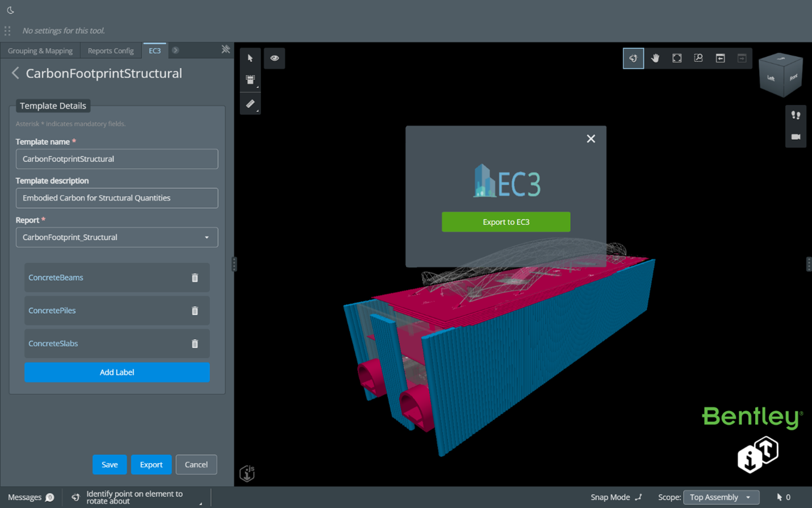
Task: Expand the measure tool flyout triangle
Action: tap(257, 110)
